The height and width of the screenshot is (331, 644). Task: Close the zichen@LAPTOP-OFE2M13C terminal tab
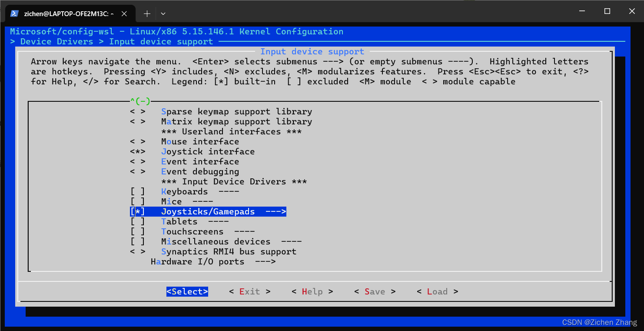[x=124, y=14]
